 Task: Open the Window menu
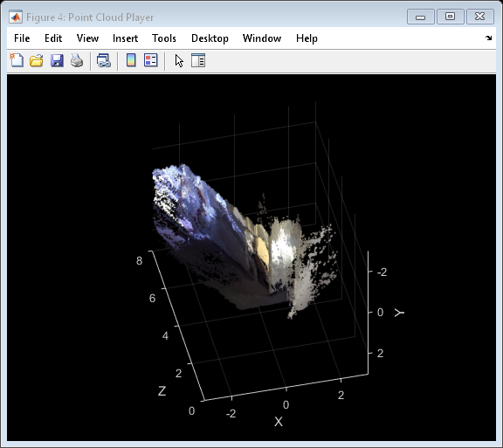262,38
